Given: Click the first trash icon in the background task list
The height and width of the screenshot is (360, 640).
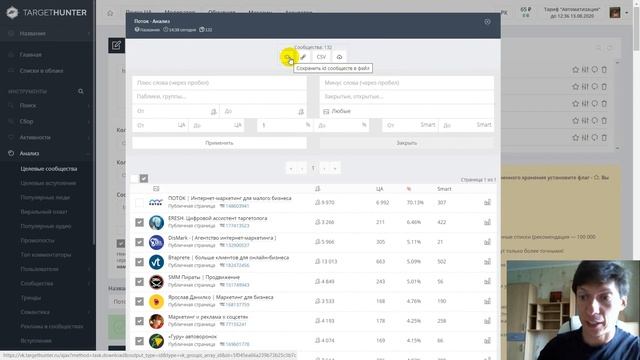Looking at the screenshot, I should pyautogui.click(x=604, y=70).
